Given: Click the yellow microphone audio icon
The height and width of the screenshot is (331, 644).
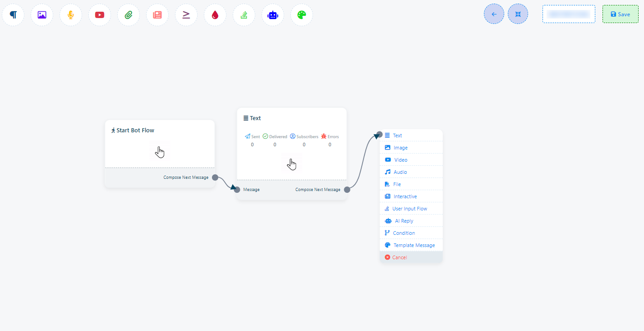Looking at the screenshot, I should pyautogui.click(x=71, y=15).
